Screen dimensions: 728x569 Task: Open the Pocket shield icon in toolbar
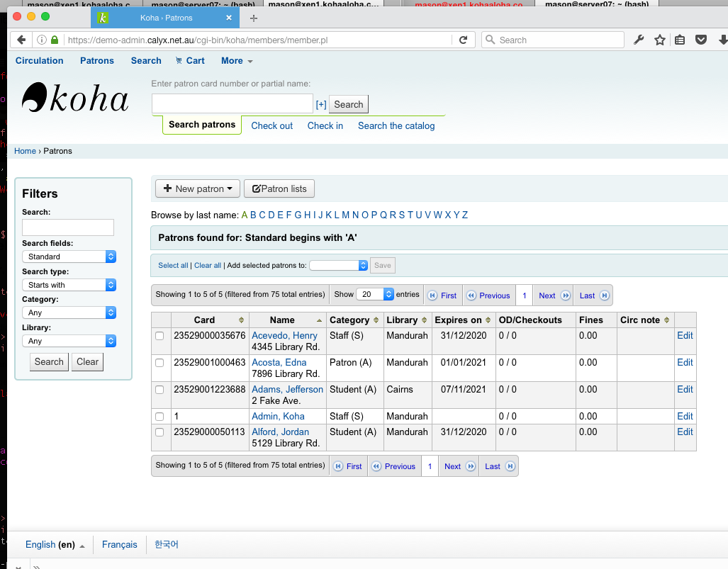701,40
